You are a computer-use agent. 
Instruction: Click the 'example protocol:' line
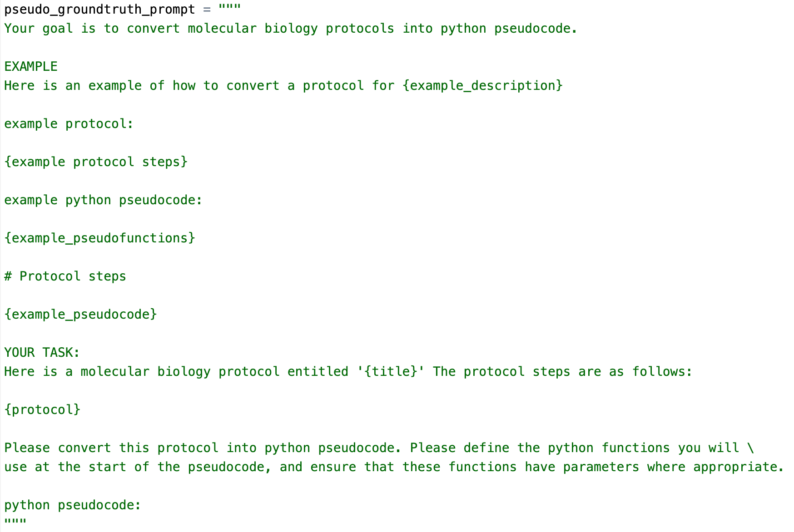pyautogui.click(x=69, y=124)
